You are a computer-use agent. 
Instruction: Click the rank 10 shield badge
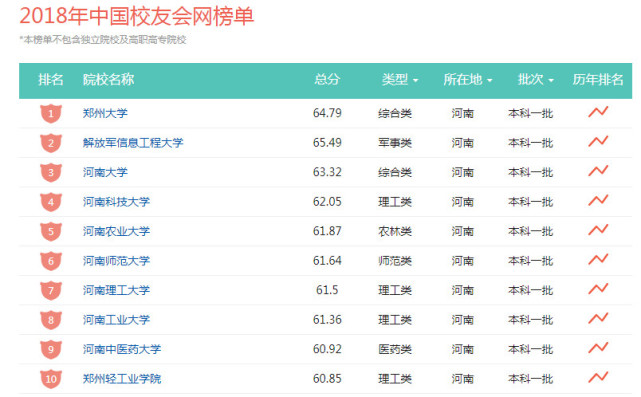[x=51, y=379]
